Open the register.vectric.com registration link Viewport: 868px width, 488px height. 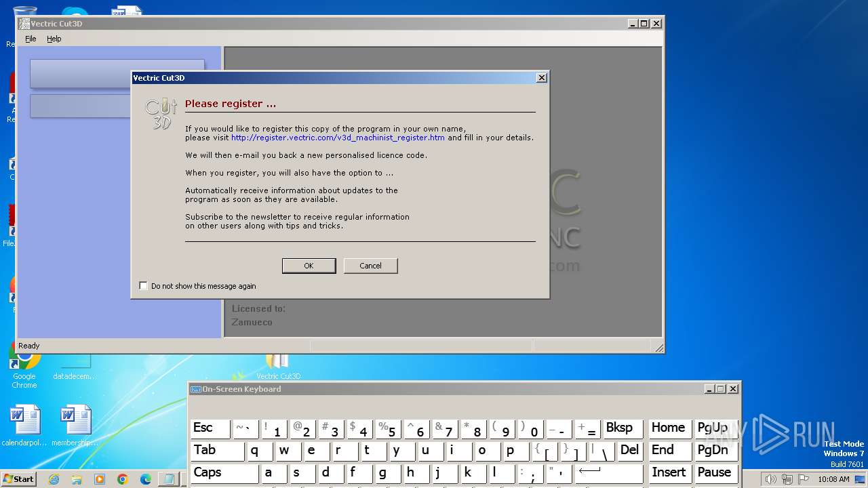(338, 138)
